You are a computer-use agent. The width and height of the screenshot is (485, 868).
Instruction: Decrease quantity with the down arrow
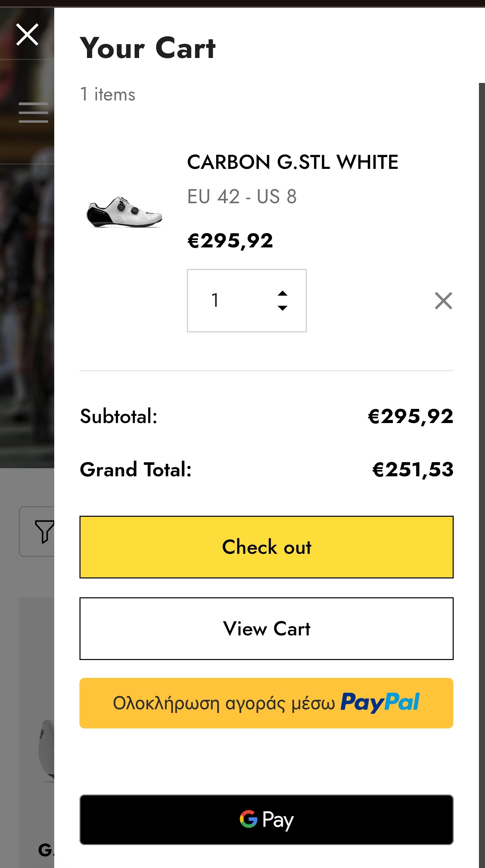click(283, 308)
